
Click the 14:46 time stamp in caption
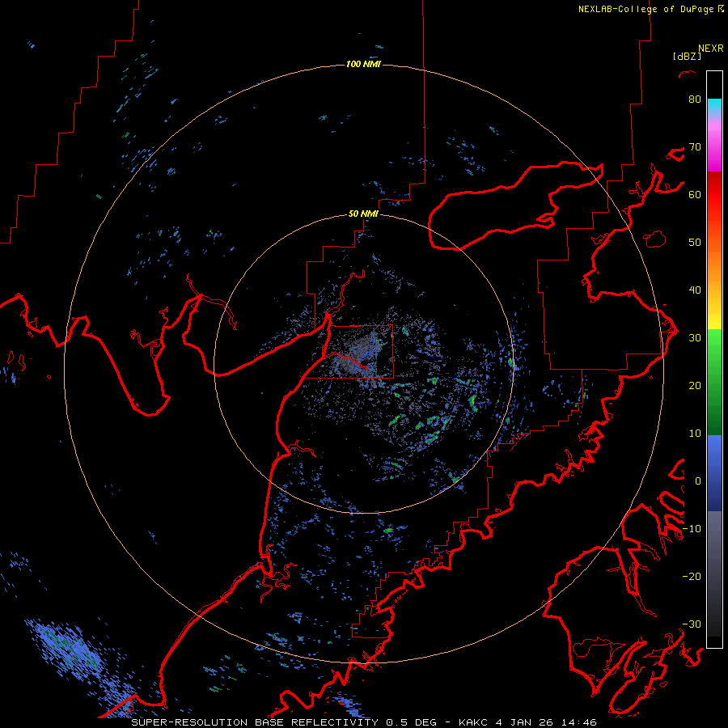tap(578, 722)
